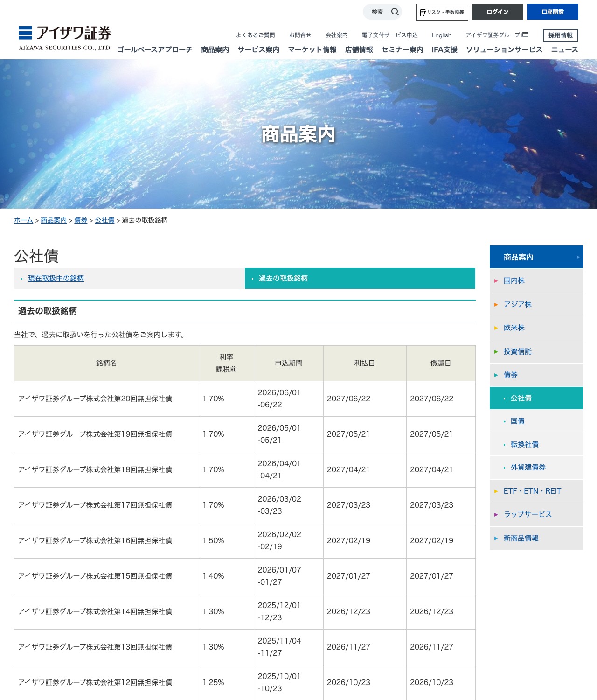597x700 pixels.
Task: Click the 1.25% rate cell
Action: pos(227,682)
